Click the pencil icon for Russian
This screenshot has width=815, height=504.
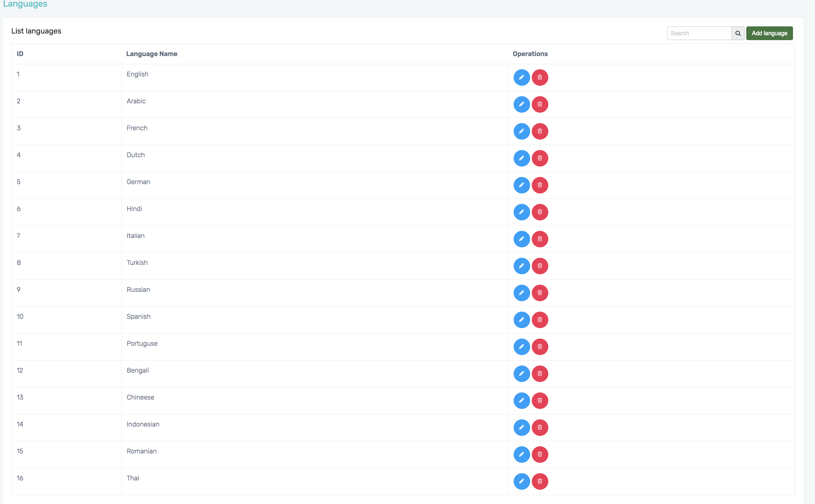(x=522, y=293)
